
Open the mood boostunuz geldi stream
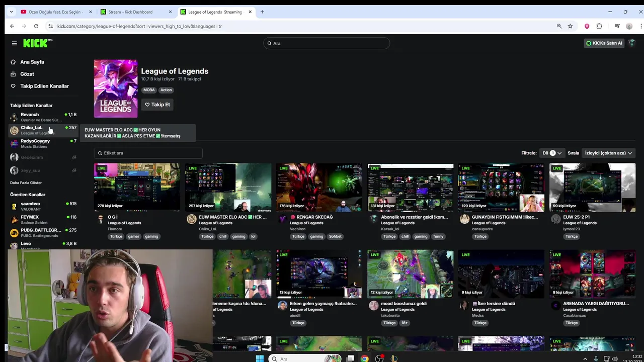coord(410,274)
